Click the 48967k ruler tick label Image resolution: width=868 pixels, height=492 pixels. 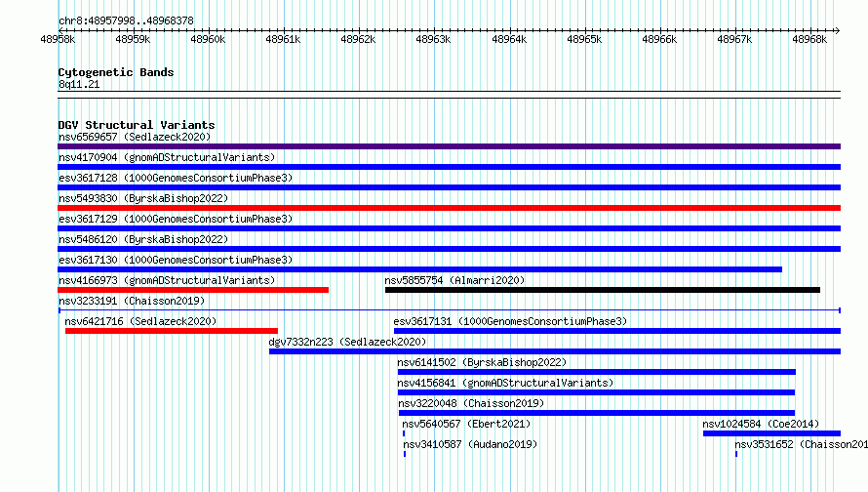pos(734,39)
